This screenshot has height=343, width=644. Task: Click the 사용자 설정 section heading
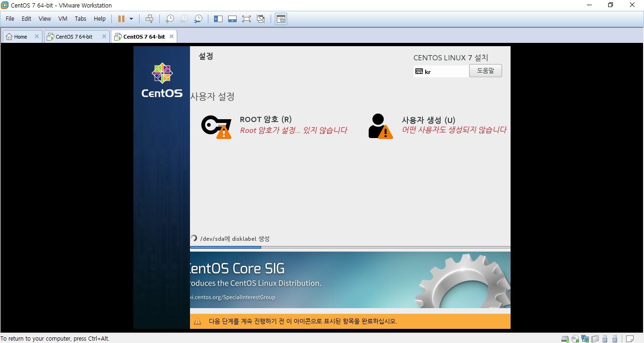(212, 97)
